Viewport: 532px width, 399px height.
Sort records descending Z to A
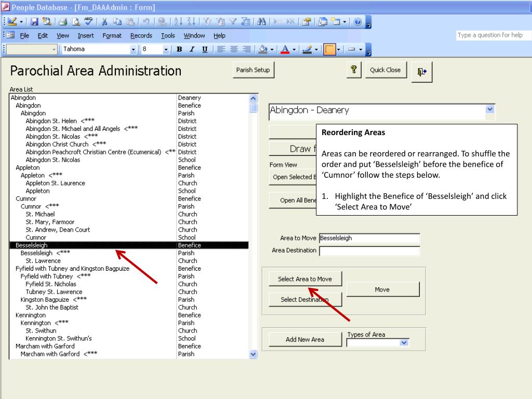tap(191, 22)
